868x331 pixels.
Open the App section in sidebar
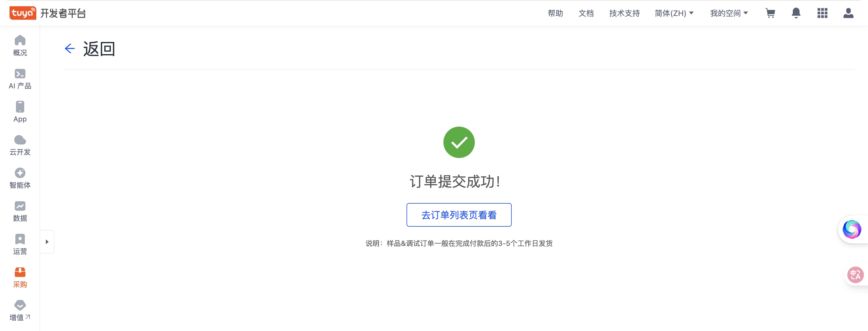[20, 112]
